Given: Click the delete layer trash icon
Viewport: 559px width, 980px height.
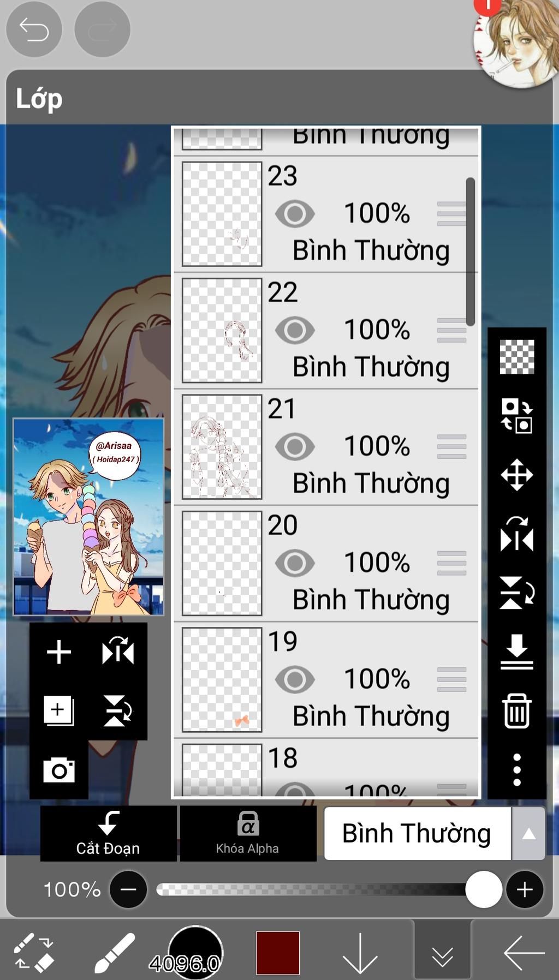Looking at the screenshot, I should 517,711.
